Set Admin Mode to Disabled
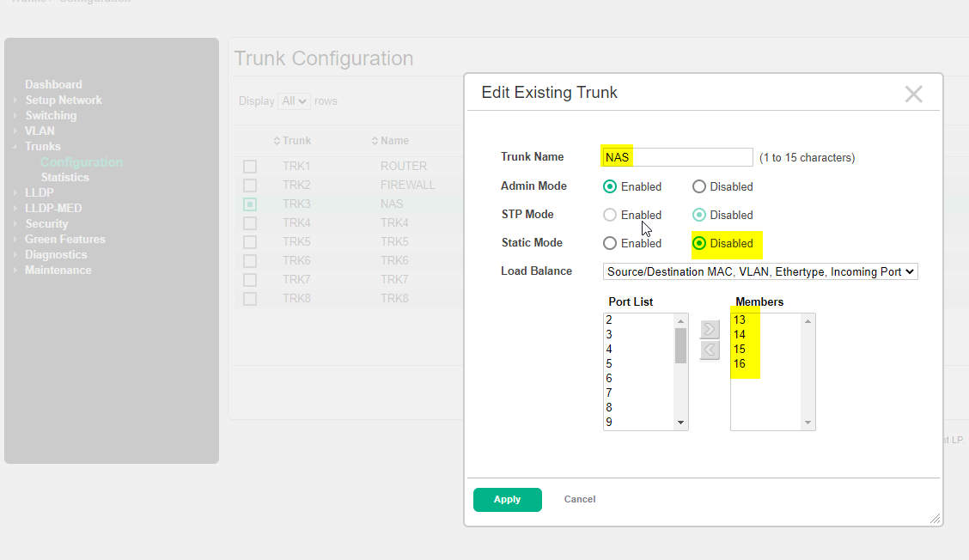The width and height of the screenshot is (969, 560). pyautogui.click(x=699, y=186)
